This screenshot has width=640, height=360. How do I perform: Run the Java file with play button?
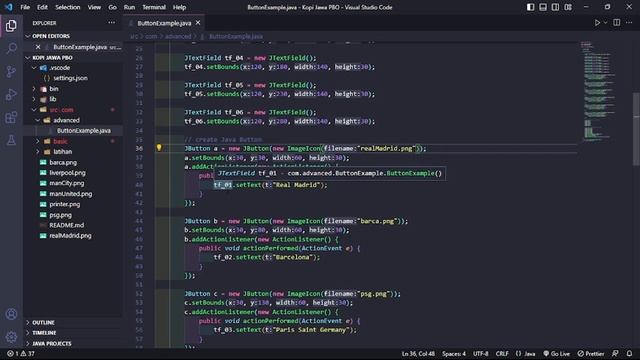pos(597,23)
